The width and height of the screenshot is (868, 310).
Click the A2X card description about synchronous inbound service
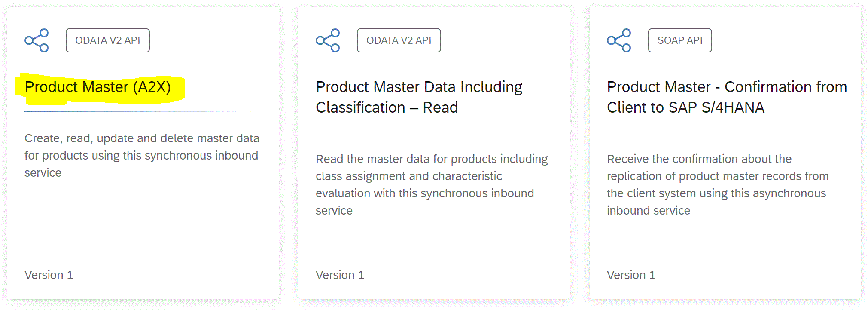tap(142, 155)
